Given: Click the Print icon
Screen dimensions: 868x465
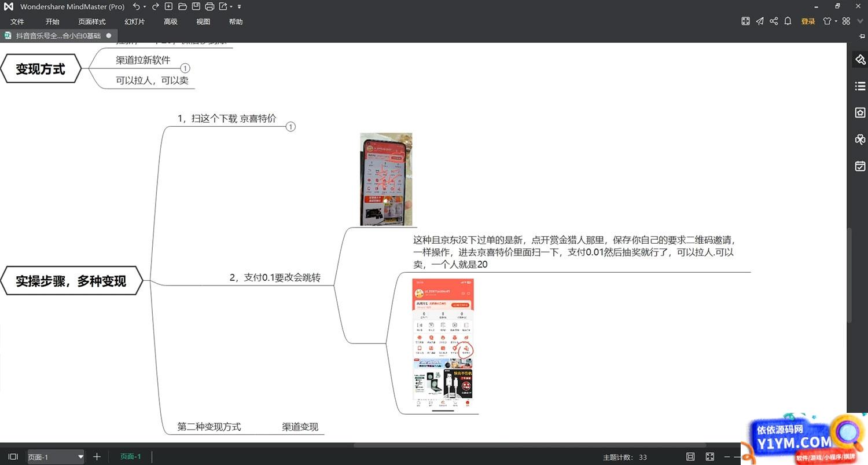Looking at the screenshot, I should tap(209, 6).
